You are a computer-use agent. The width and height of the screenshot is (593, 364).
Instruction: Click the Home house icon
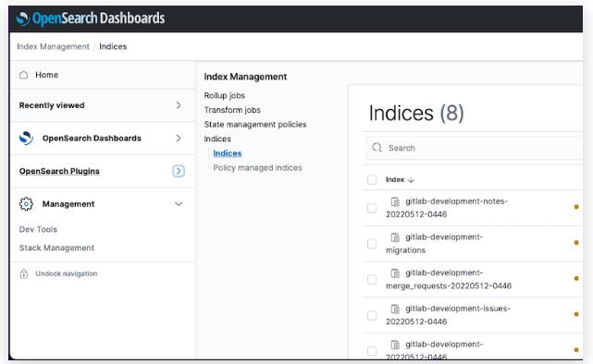23,75
